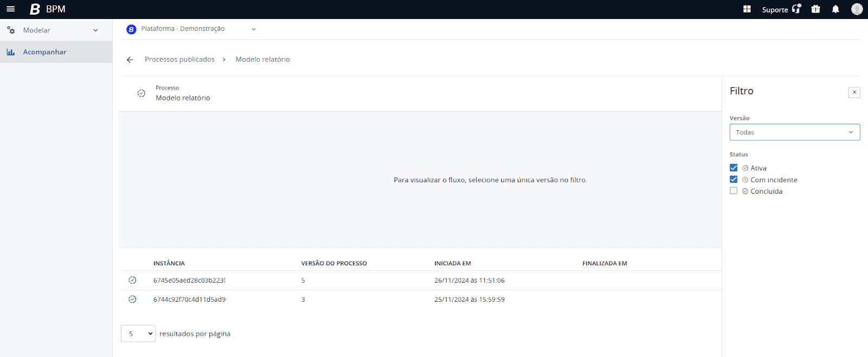Click the user profile avatar
Image resolution: width=868 pixels, height=357 pixels.
coord(857,9)
